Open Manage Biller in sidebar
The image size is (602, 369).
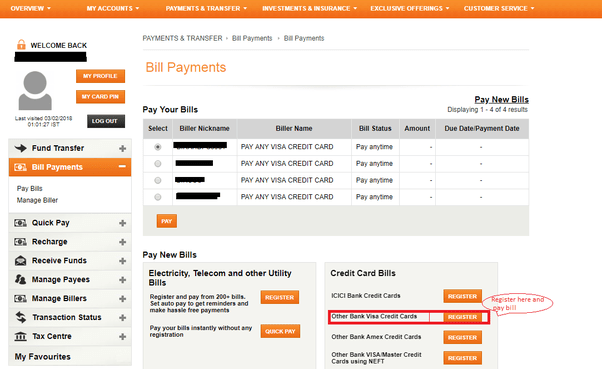pyautogui.click(x=37, y=200)
